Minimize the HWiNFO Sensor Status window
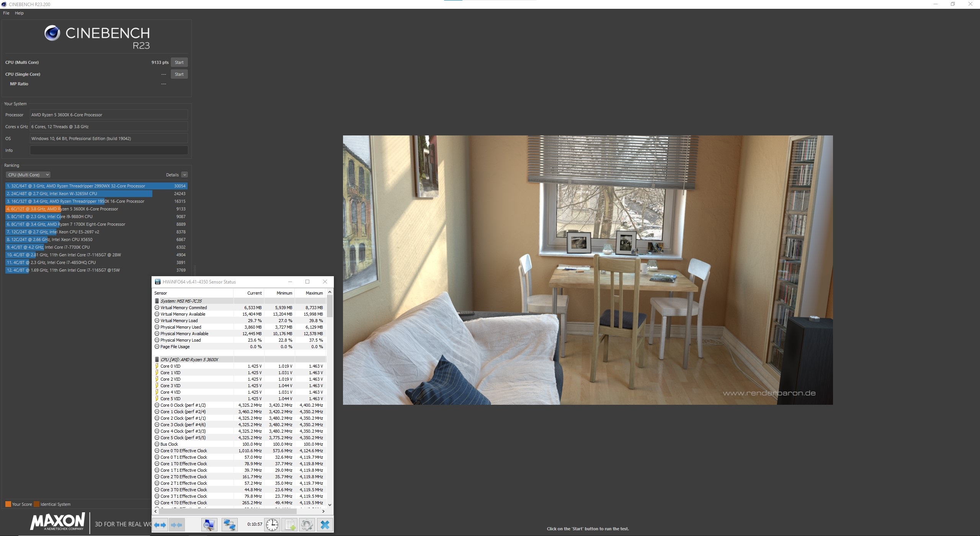Viewport: 980px width, 536px height. tap(290, 282)
